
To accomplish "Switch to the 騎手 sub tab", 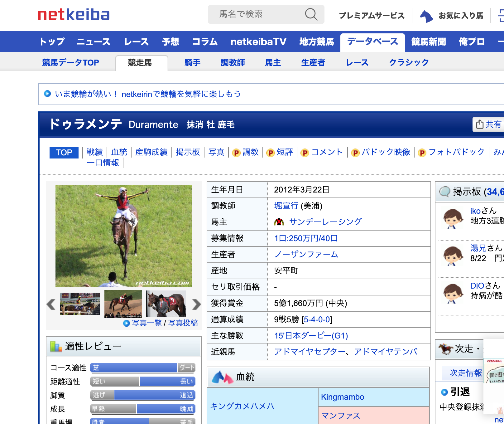I will pos(192,63).
